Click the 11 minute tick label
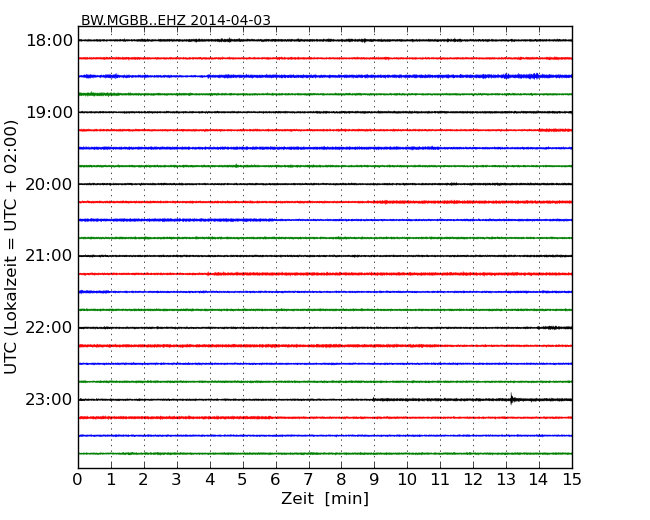 (440, 479)
